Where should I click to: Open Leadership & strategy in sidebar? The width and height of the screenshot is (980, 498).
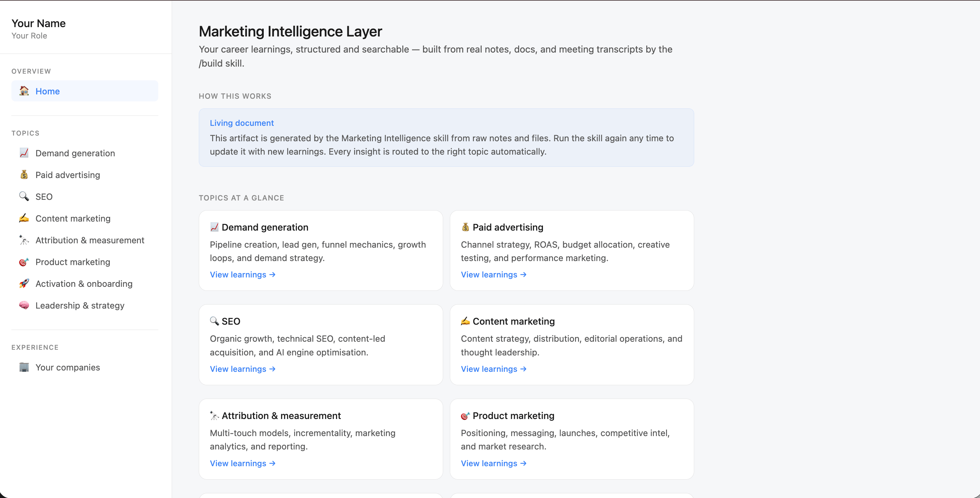click(85, 305)
